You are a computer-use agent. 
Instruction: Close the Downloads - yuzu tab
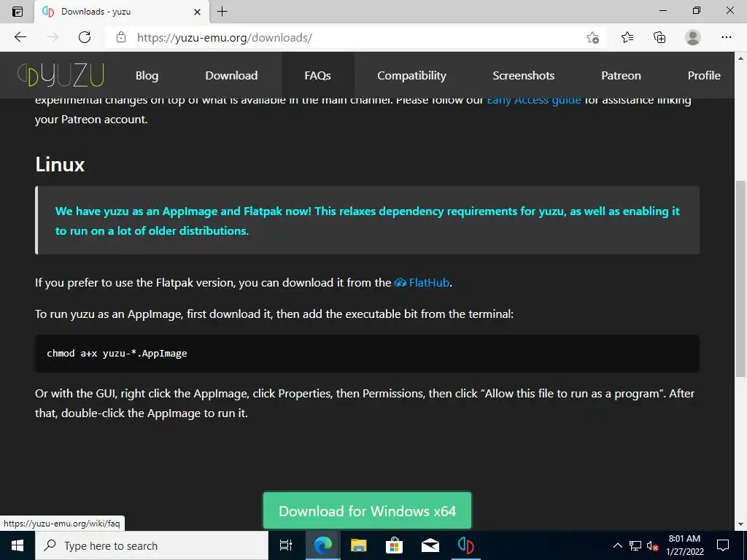(197, 12)
